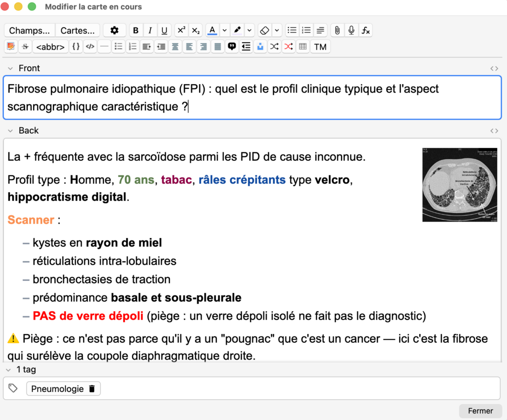Click the blue insert box icon
Image resolution: width=507 pixels, height=420 pixels.
point(260,47)
